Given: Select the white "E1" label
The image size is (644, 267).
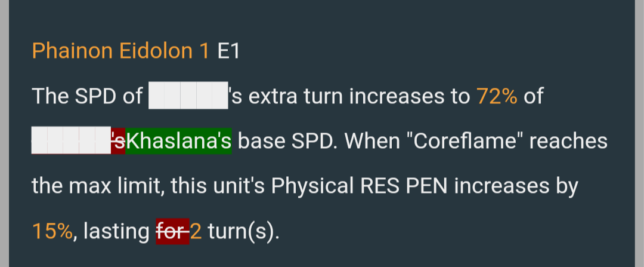Looking at the screenshot, I should click(228, 51).
